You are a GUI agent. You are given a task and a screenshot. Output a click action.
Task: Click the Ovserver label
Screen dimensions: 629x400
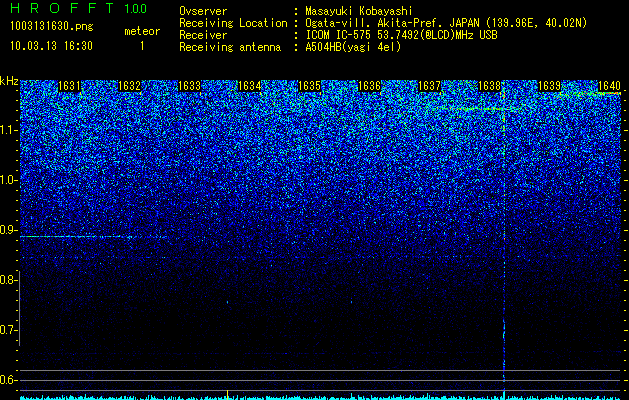pyautogui.click(x=203, y=11)
